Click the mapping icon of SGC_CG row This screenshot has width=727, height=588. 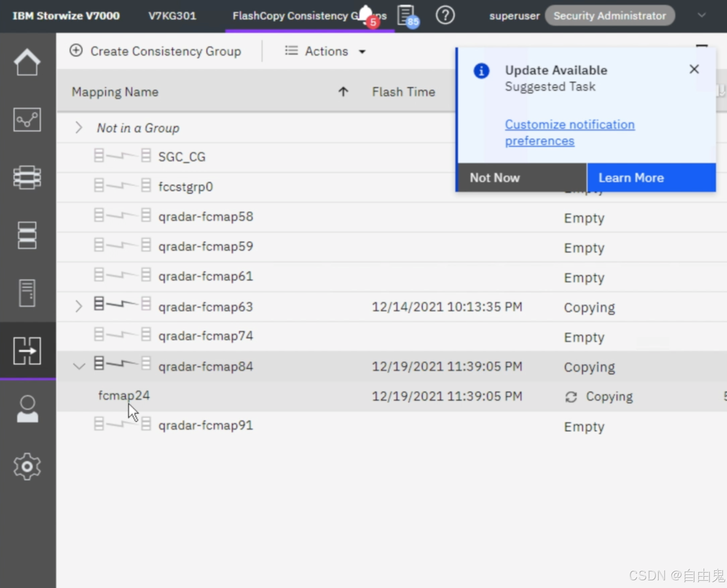coord(122,156)
